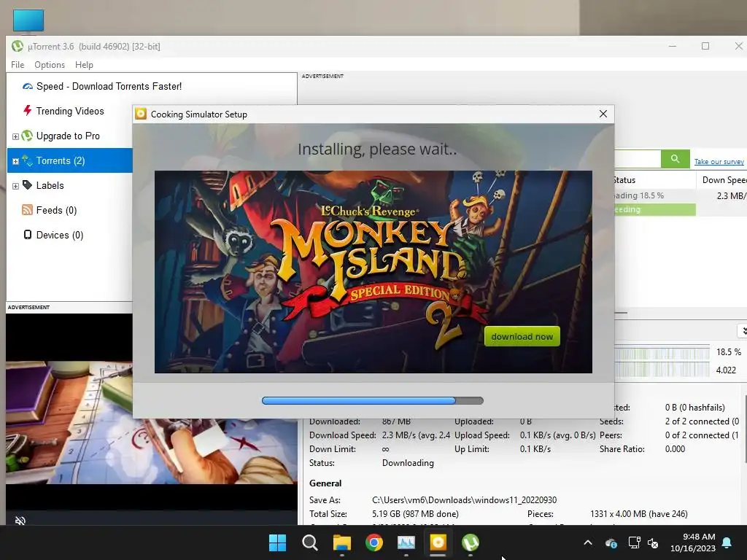The image size is (747, 560).
Task: Click the green search magnifier button in µTorrent
Action: (675, 158)
